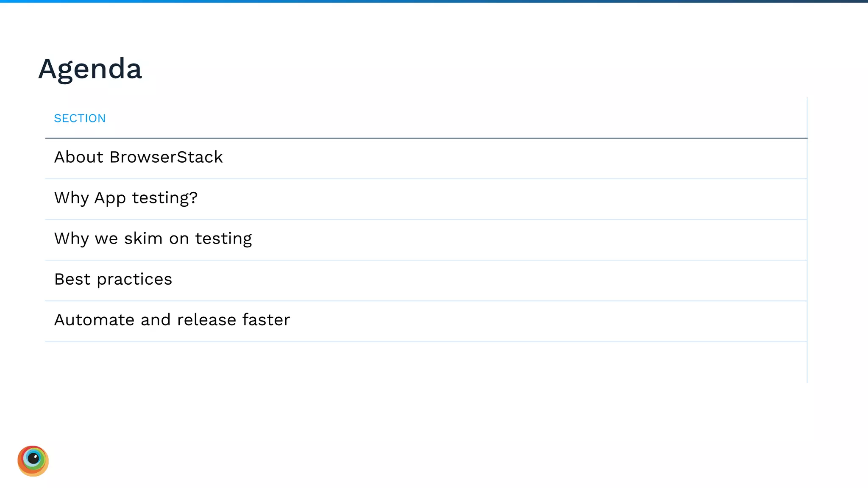Click the Agenda slide title
Viewport: 868px width, 488px height.
[90, 69]
